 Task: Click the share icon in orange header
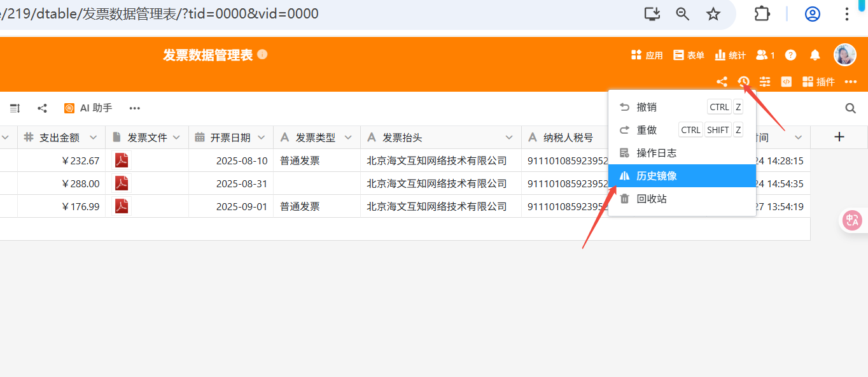722,82
